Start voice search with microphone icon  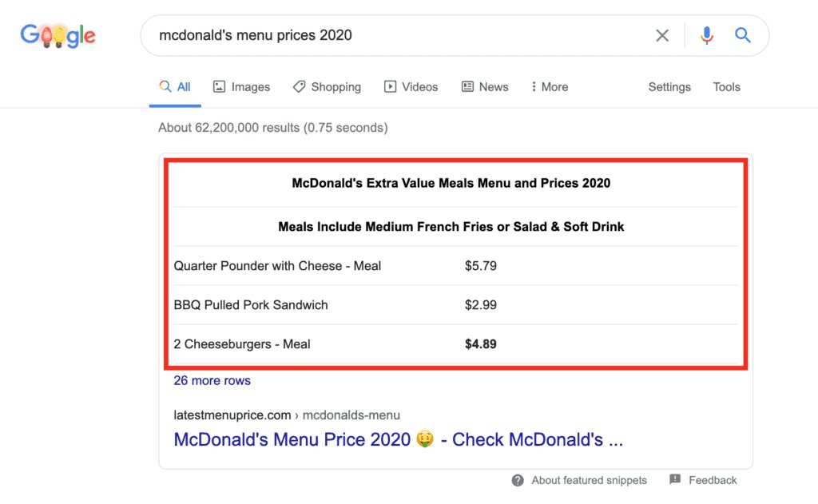click(x=706, y=35)
